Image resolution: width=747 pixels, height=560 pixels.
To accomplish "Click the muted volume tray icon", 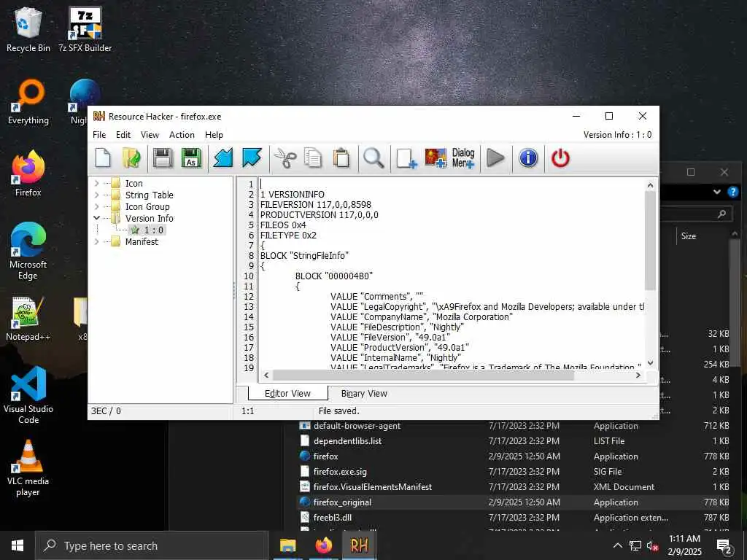I will coord(652,545).
